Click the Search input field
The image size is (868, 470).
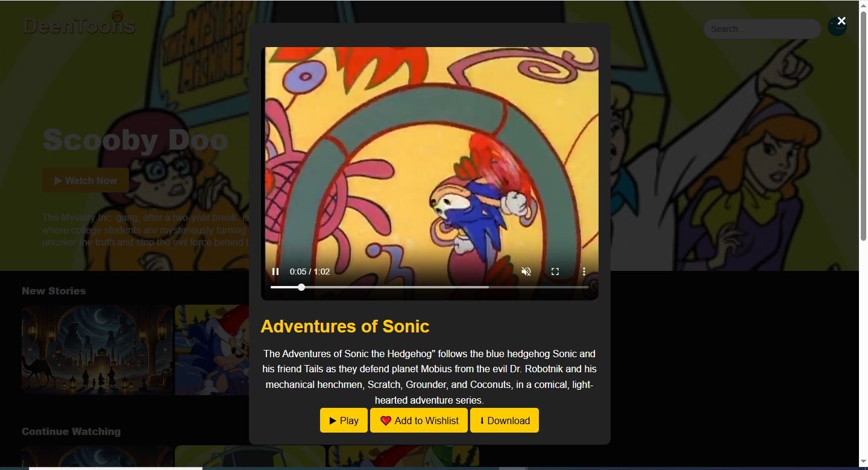point(762,29)
